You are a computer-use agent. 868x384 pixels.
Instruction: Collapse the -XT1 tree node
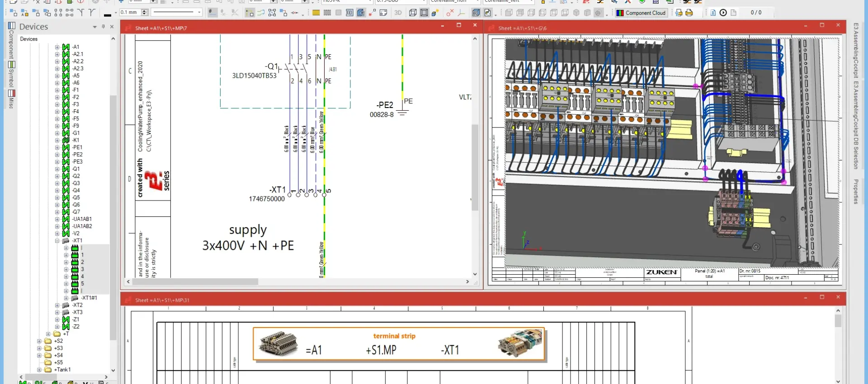pyautogui.click(x=57, y=241)
